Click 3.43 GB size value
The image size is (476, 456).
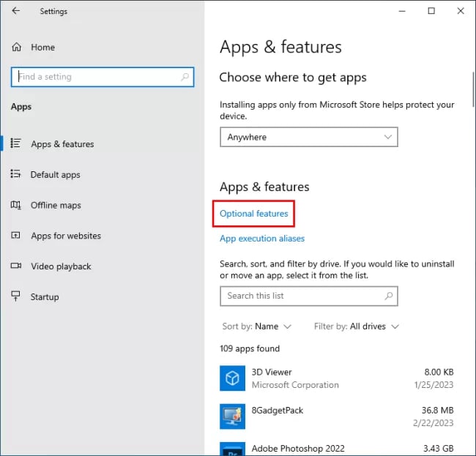(439, 448)
